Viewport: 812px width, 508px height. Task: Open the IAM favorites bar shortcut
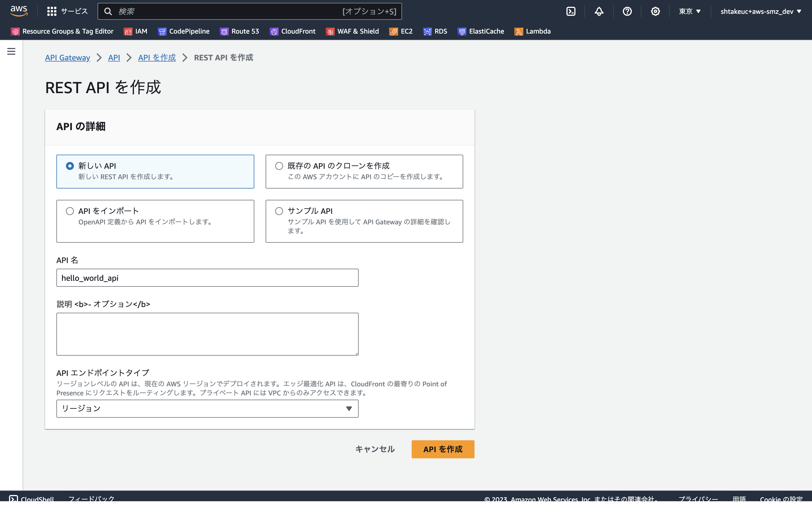coord(136,32)
